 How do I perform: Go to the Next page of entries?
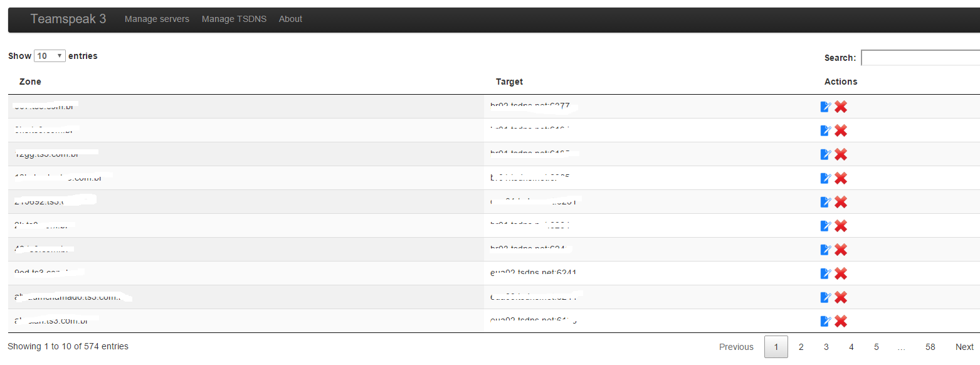coord(964,347)
